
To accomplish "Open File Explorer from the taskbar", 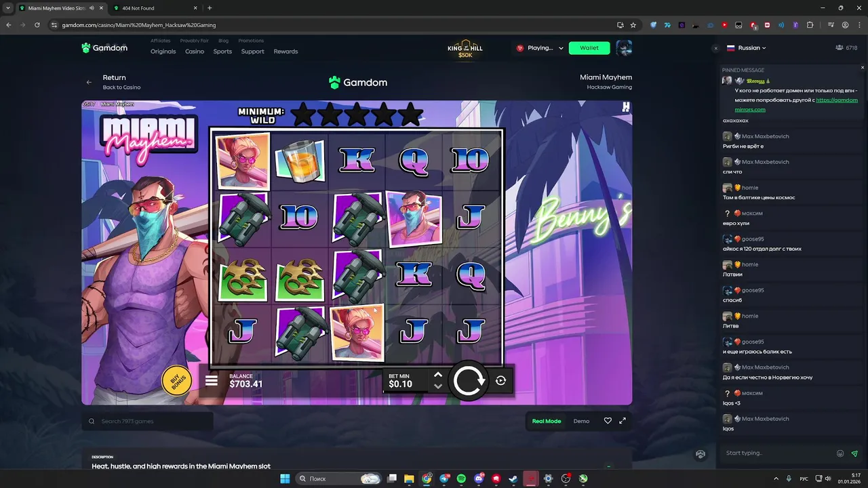I will point(409,479).
